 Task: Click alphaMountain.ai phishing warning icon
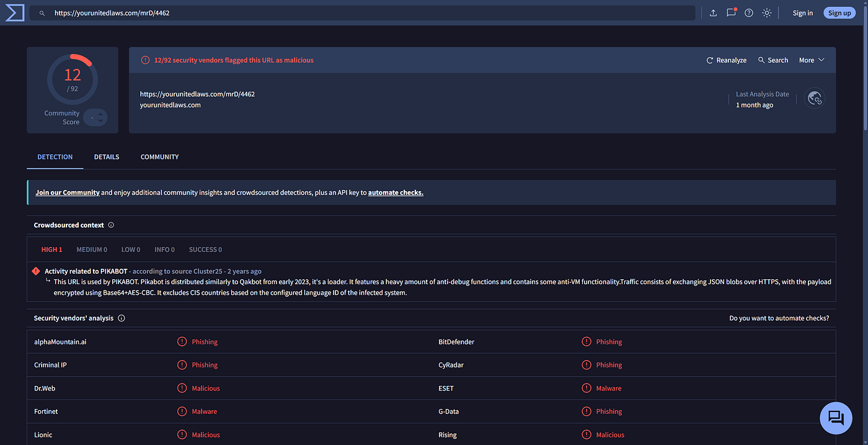pos(182,342)
